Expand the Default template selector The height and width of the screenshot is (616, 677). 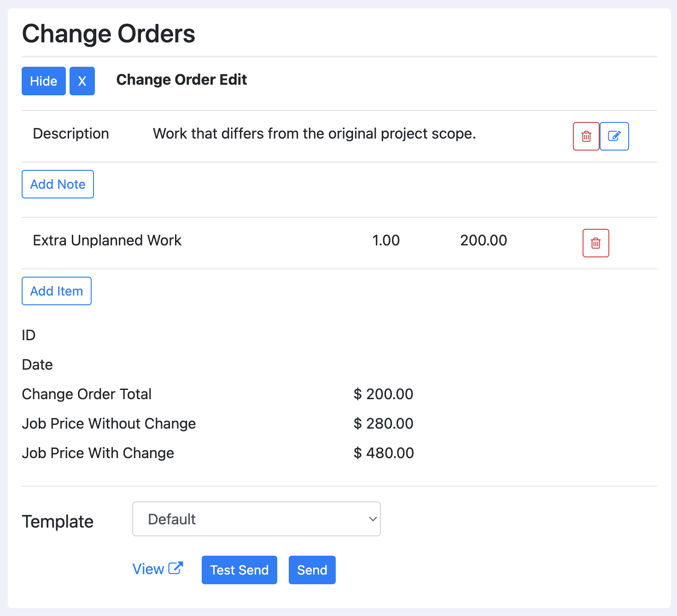coord(256,519)
